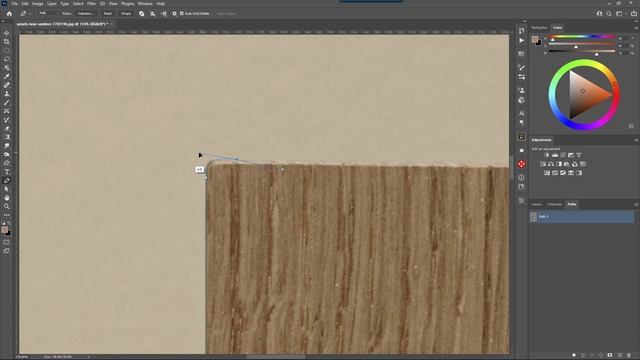Switch to the Paths tab
The width and height of the screenshot is (640, 360).
tap(572, 204)
